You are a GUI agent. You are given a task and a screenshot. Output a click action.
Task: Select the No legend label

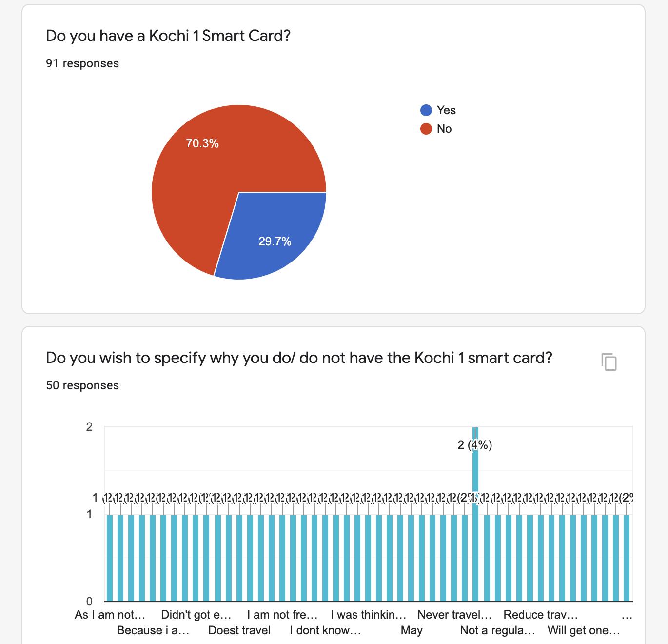444,129
